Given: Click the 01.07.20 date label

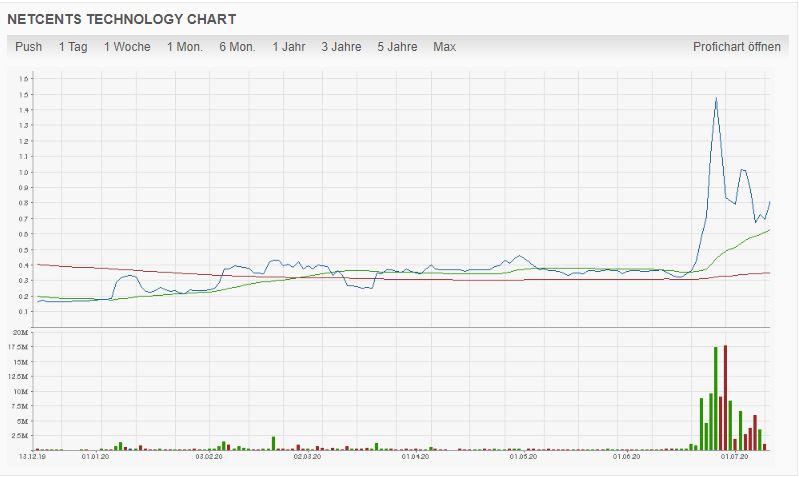Looking at the screenshot, I should [734, 457].
